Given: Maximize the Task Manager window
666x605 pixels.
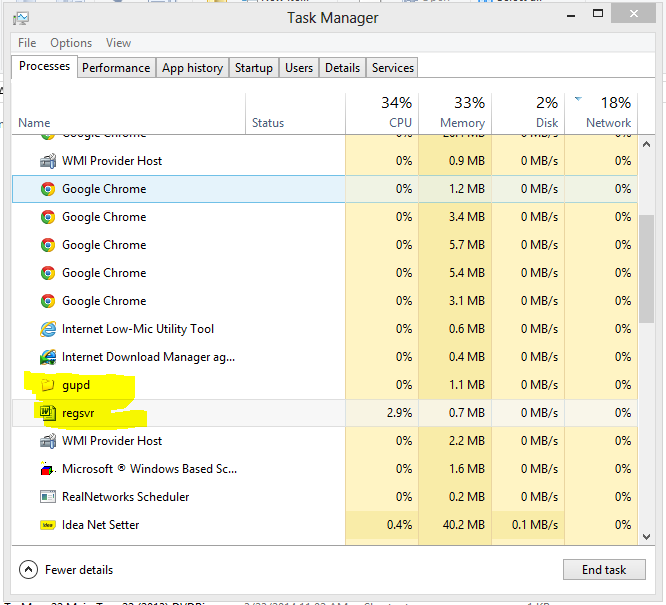Looking at the screenshot, I should (x=598, y=14).
